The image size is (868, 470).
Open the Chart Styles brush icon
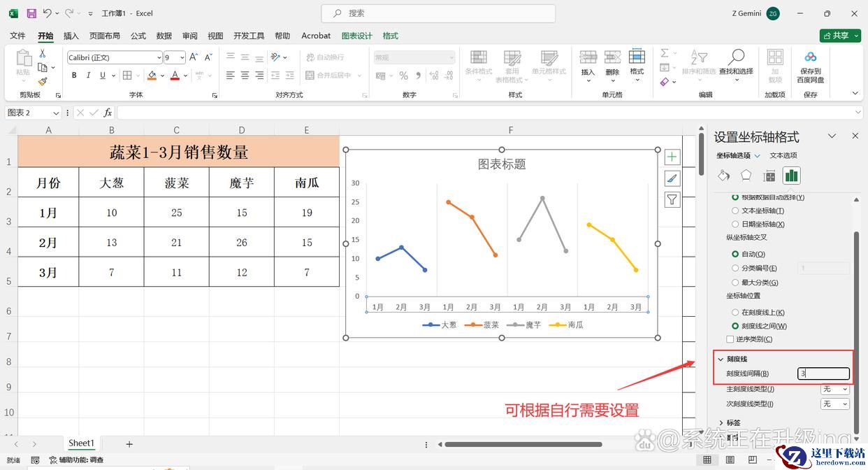[x=672, y=178]
